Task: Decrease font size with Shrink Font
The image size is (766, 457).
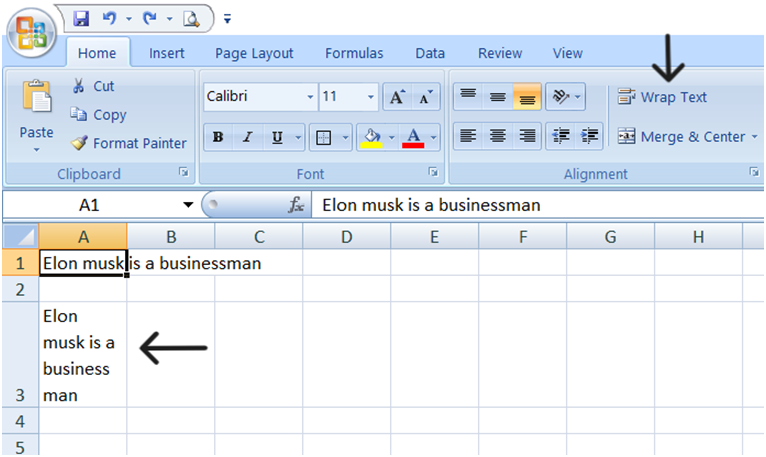Action: pyautogui.click(x=426, y=97)
